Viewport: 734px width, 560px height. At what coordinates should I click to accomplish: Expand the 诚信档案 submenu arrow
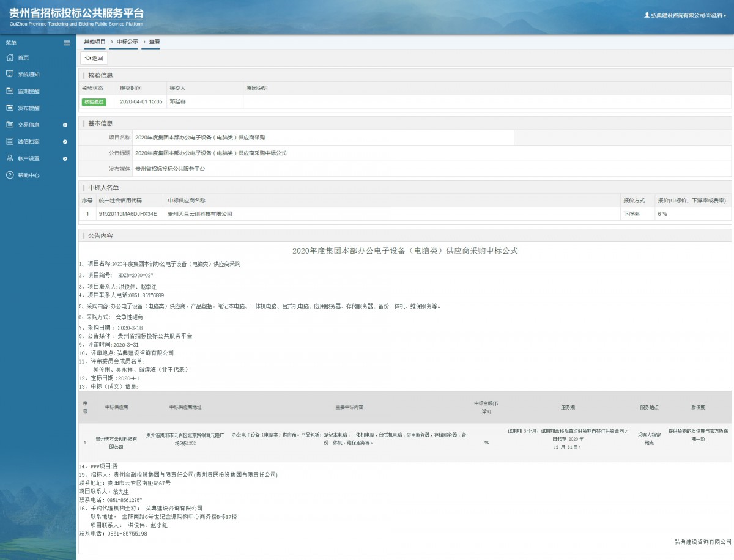pos(65,142)
